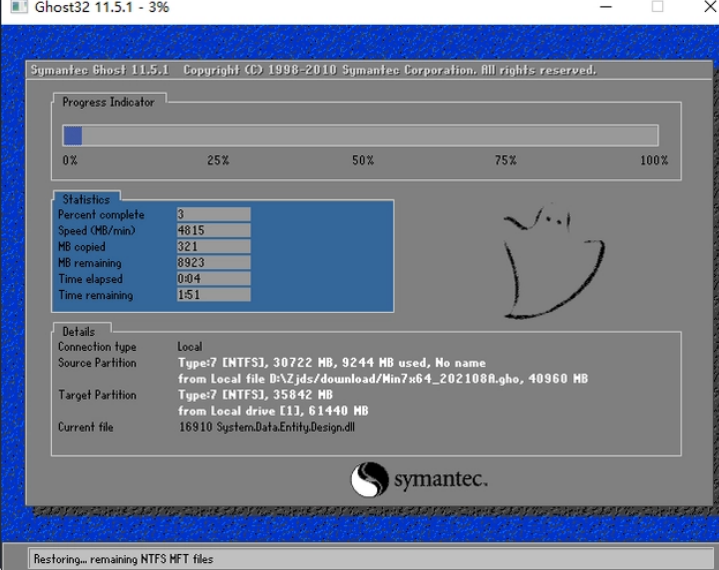
Task: Click the 50% mark under progress bar
Action: [x=362, y=161]
